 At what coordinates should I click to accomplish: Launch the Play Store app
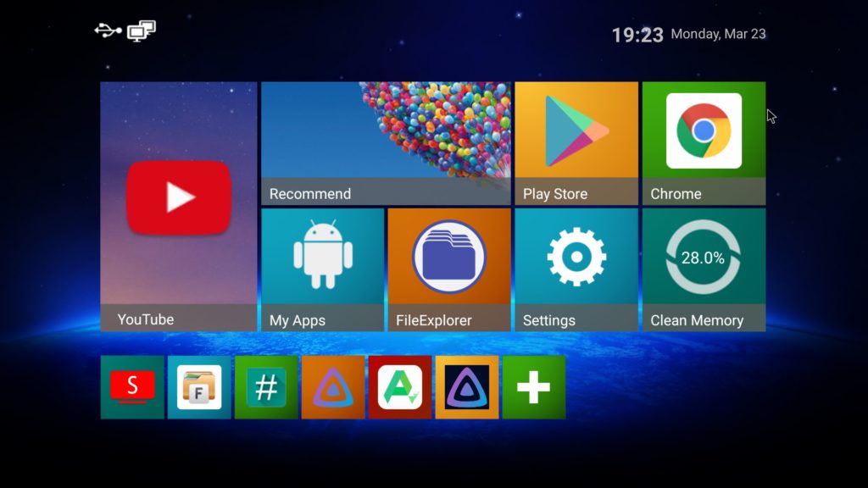click(x=576, y=143)
